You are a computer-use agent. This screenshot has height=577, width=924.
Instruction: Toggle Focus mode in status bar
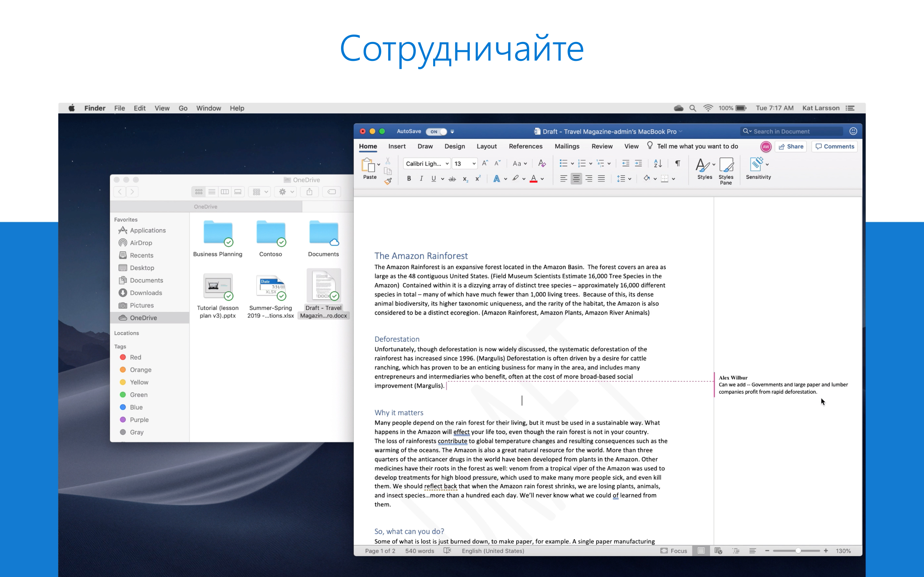point(673,551)
